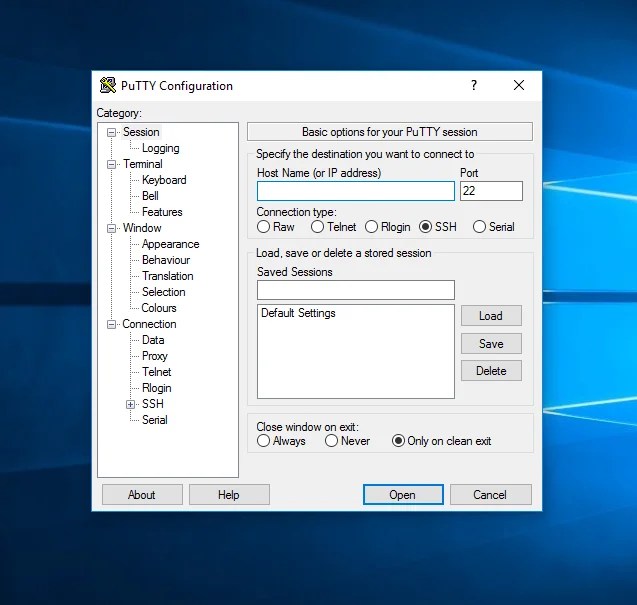
Task: Open the Translation category
Action: 167,276
